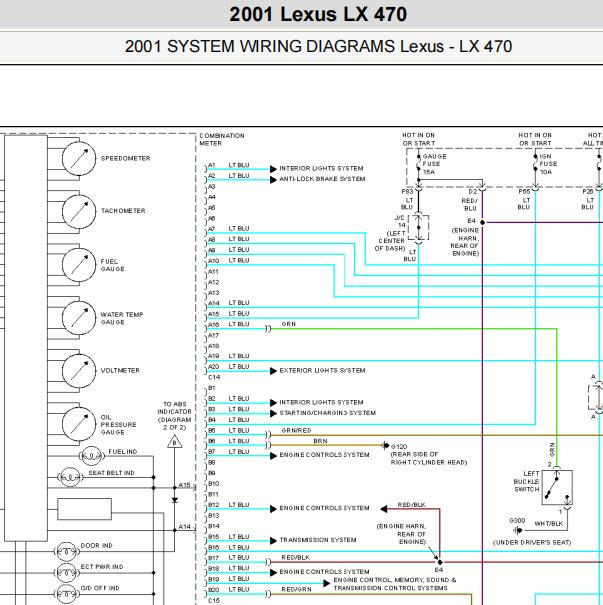Image resolution: width=603 pixels, height=605 pixels.
Task: Click the REAR SIDE OF RIGHT CYLINDER HEAD note
Action: pyautogui.click(x=429, y=458)
